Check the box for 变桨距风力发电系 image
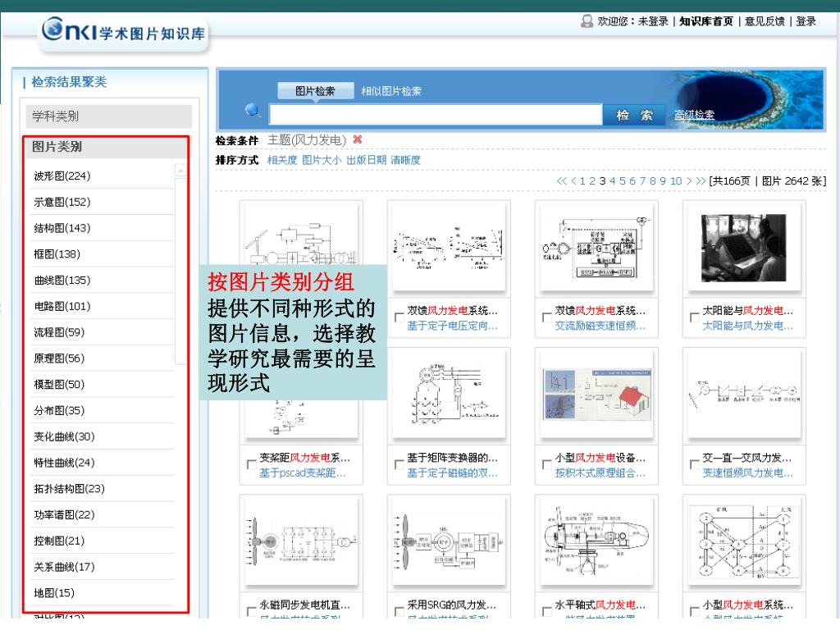The image size is (840, 630). pos(251,464)
